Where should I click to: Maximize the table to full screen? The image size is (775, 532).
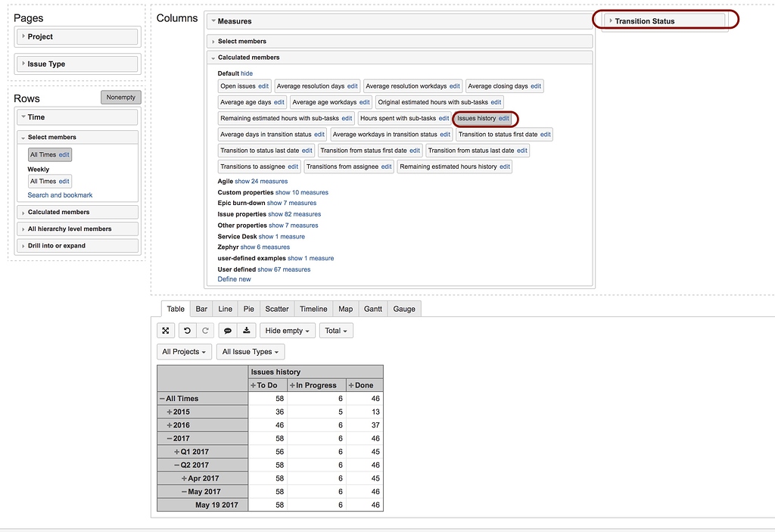[166, 331]
